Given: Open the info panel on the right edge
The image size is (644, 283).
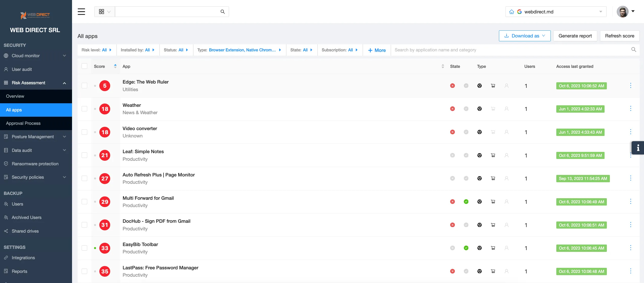Looking at the screenshot, I should click(639, 148).
